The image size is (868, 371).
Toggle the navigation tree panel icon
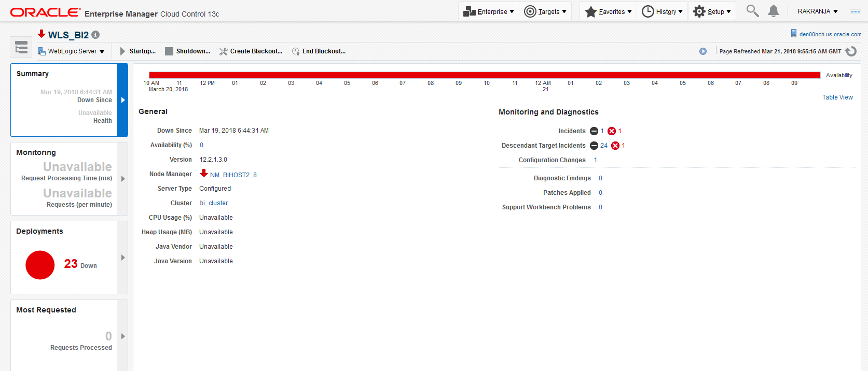21,47
